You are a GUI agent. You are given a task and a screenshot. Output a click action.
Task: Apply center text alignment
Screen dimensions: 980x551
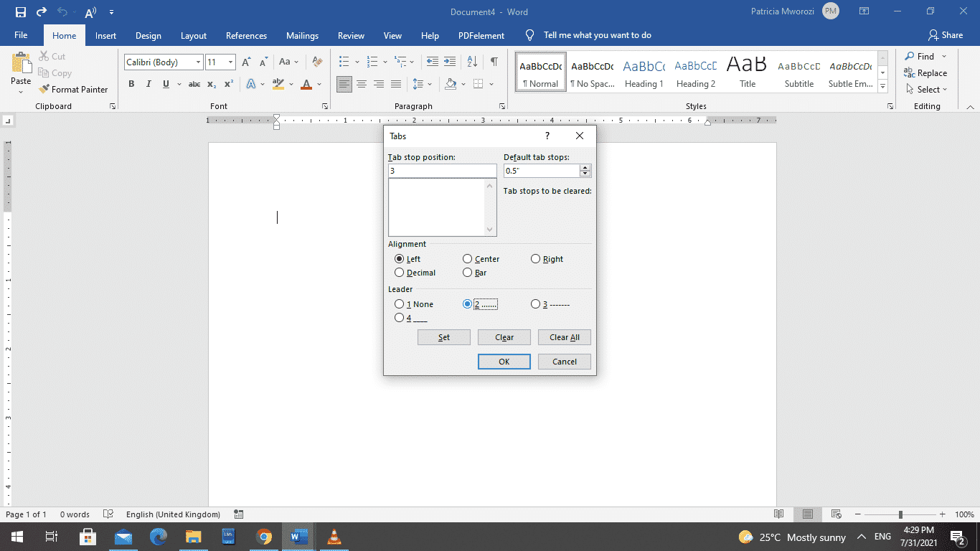[x=362, y=84]
